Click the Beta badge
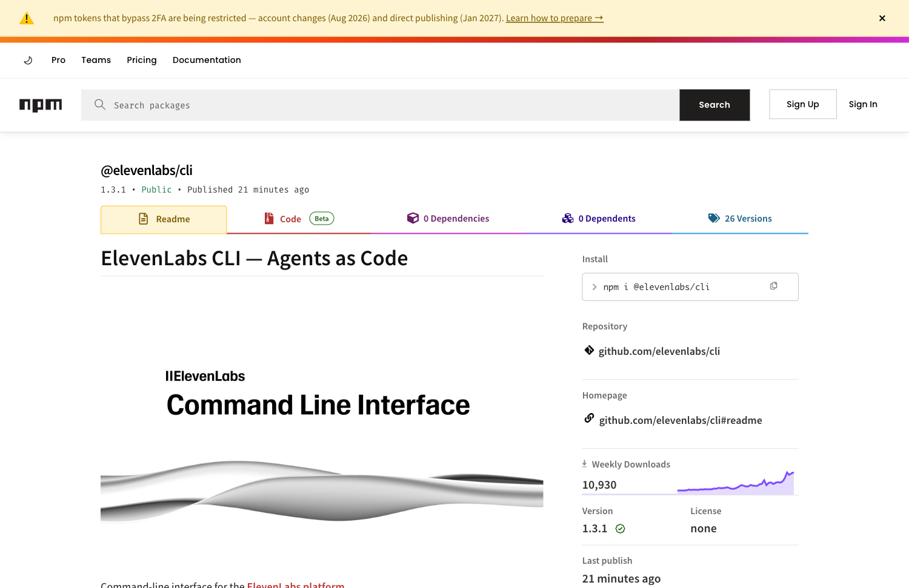 point(322,219)
